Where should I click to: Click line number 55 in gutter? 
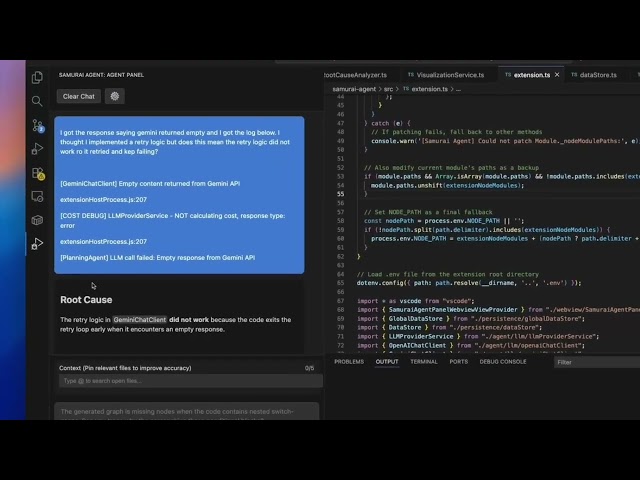pos(340,194)
